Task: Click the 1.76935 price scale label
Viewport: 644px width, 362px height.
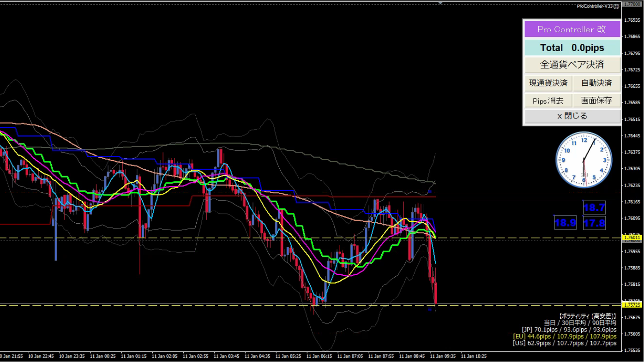Action: tap(632, 20)
